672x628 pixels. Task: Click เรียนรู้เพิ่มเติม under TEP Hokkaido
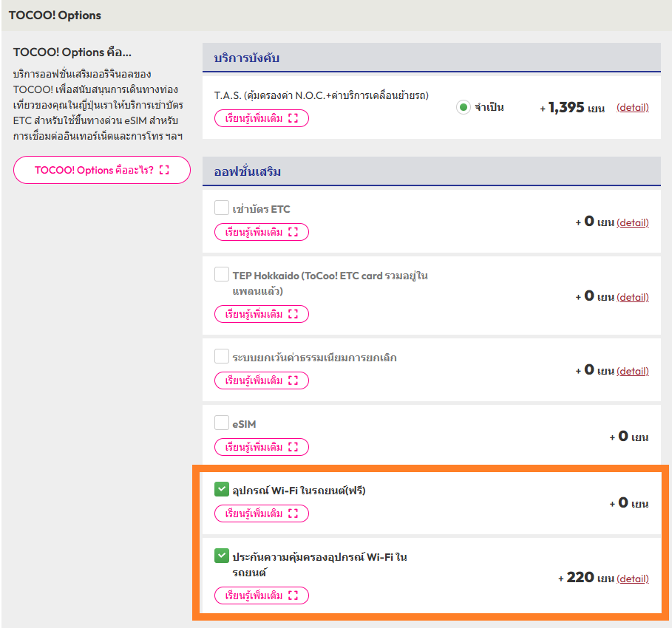coord(262,314)
